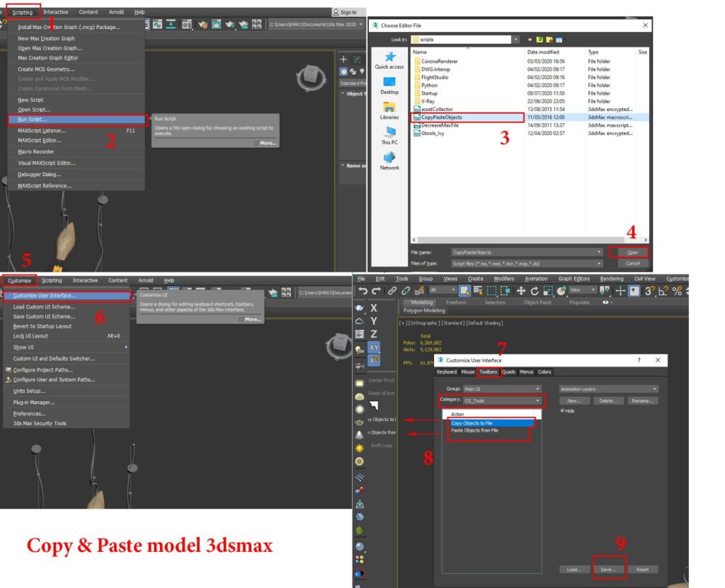Choose the Rectangular Selection Region icon
Screen dimensions: 725x588
tap(491, 291)
